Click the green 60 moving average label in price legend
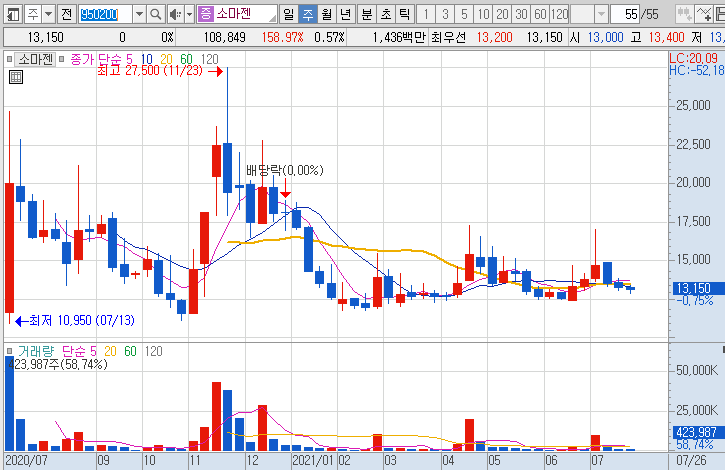The image size is (725, 470). point(186,59)
